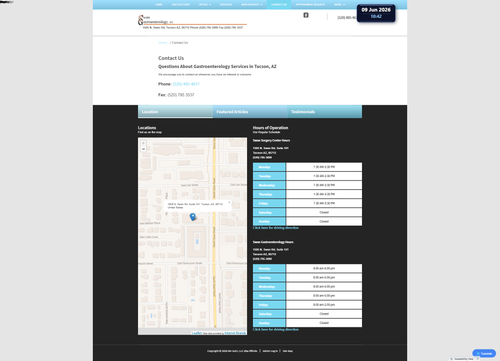The image size is (500, 361).
Task: Click the Swan Gastroenterology logo
Action: (192, 22)
